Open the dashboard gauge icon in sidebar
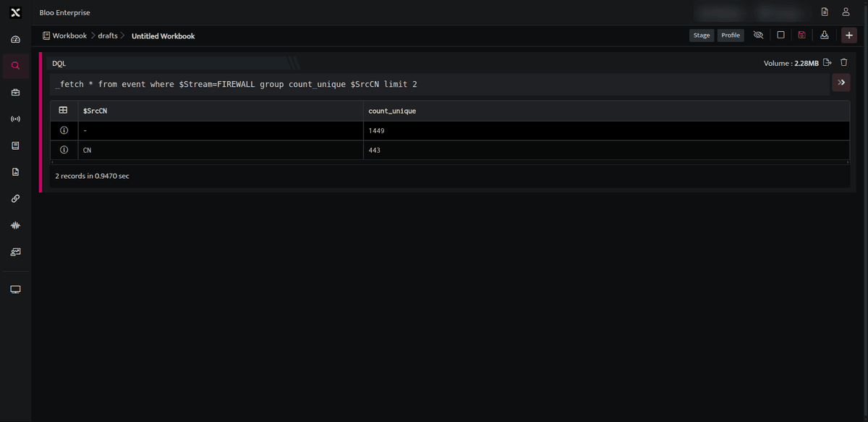This screenshot has height=422, width=868. click(x=15, y=39)
